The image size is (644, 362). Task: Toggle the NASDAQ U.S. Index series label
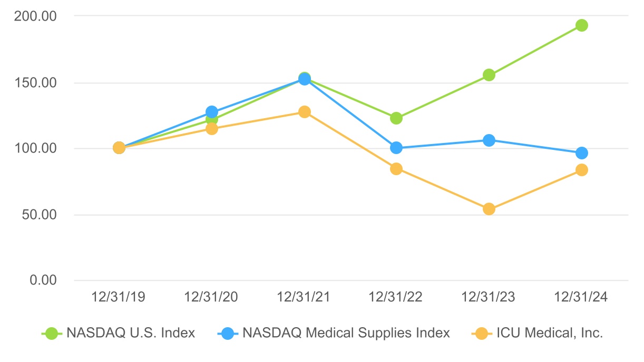130,333
